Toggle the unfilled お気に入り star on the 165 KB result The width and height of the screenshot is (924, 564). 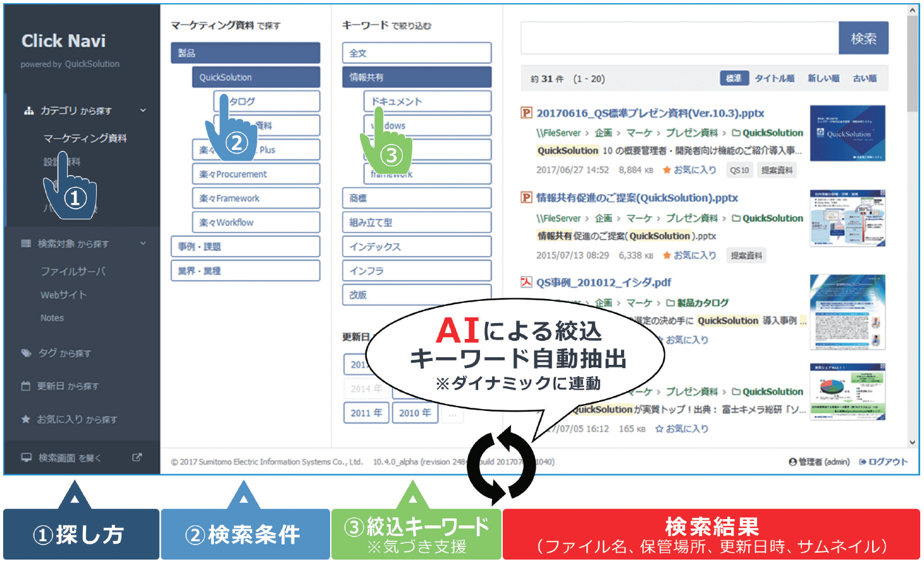[x=659, y=429]
